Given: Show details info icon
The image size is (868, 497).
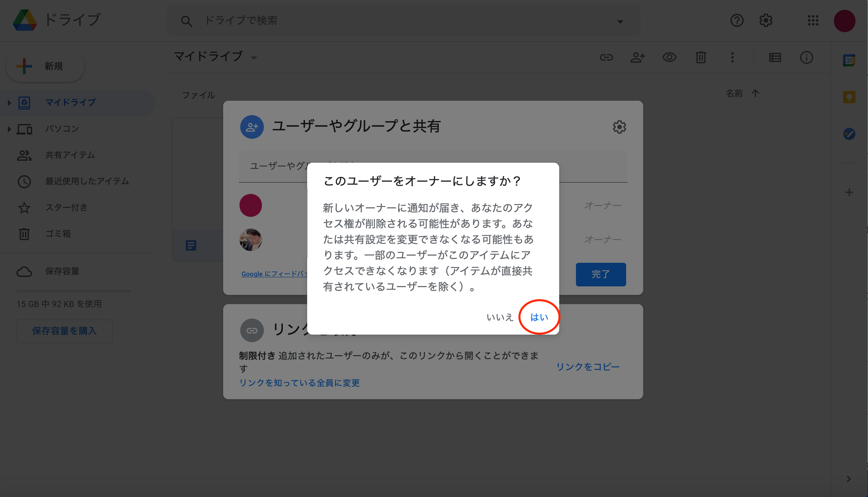Looking at the screenshot, I should (x=807, y=57).
